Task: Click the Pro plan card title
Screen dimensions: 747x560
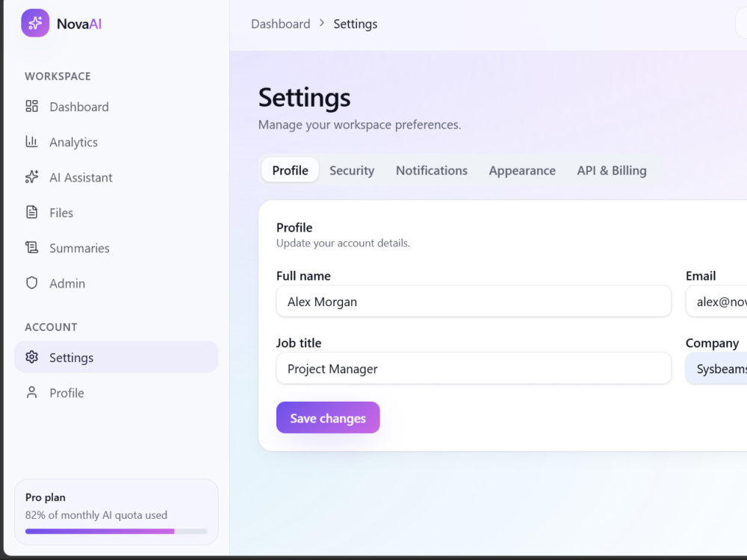Action: [46, 497]
